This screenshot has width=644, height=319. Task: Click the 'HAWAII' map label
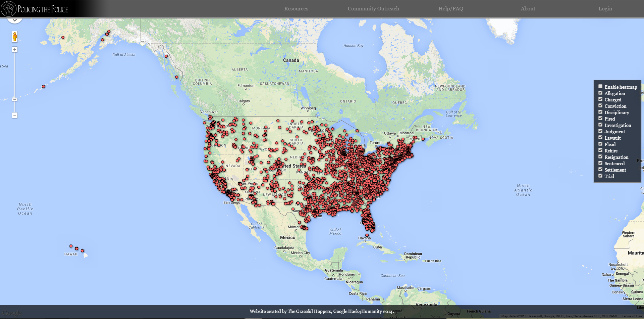[71, 254]
